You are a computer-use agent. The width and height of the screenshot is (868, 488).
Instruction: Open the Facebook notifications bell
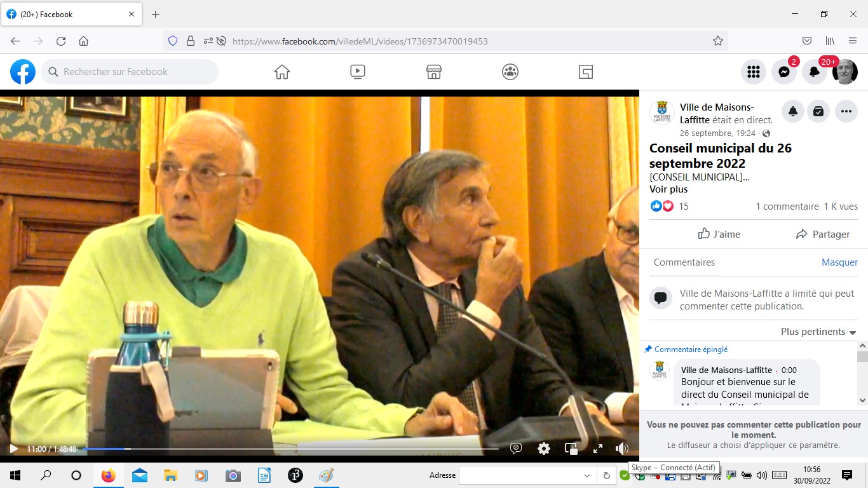tap(814, 72)
